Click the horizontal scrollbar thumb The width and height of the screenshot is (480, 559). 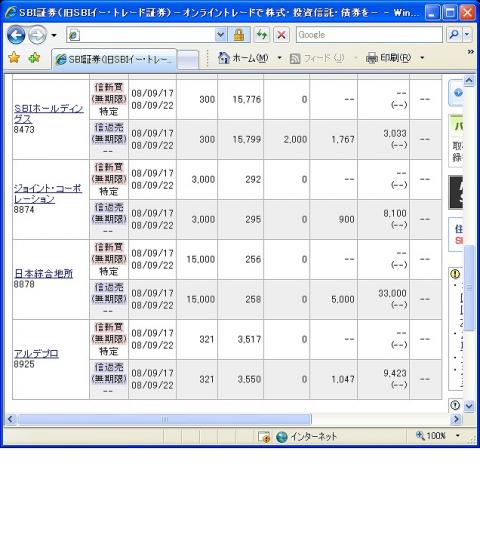164,419
